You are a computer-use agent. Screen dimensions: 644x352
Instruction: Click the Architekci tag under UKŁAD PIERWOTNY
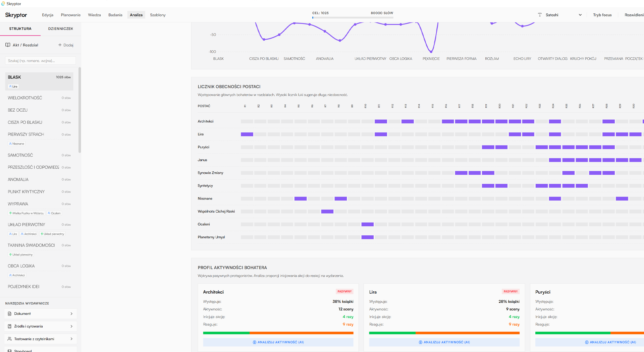29,234
